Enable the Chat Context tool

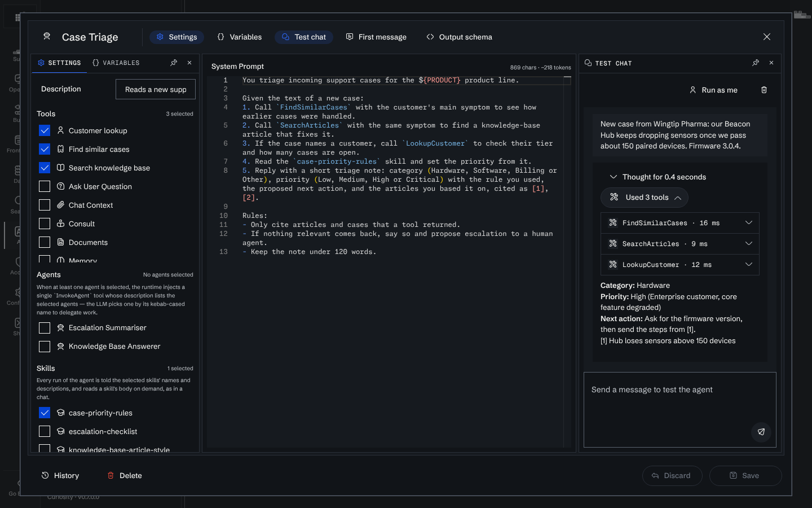[45, 205]
